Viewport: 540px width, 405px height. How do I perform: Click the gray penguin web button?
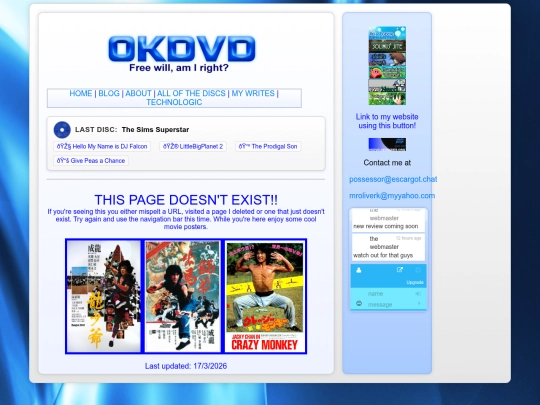[387, 86]
